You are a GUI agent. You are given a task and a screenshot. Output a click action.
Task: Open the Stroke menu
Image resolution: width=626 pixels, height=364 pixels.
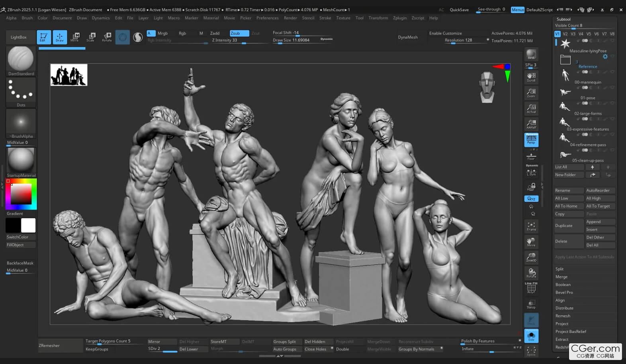(325, 18)
